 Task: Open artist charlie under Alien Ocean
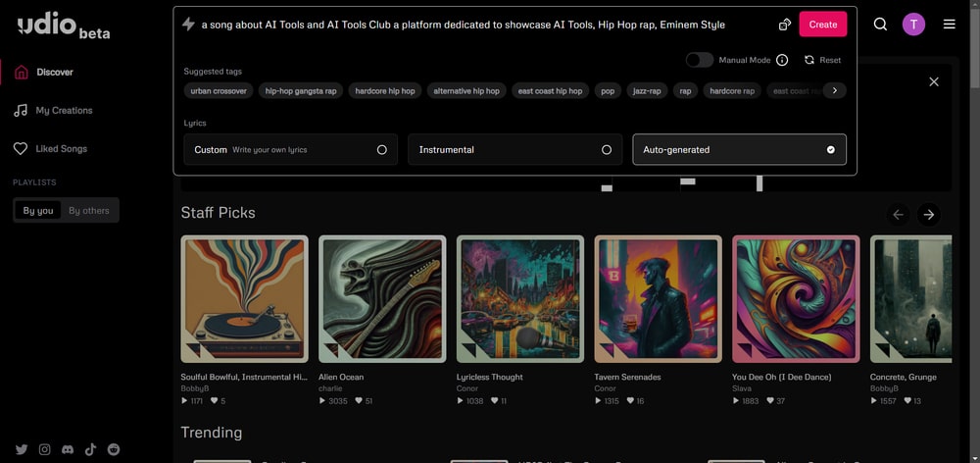click(330, 388)
